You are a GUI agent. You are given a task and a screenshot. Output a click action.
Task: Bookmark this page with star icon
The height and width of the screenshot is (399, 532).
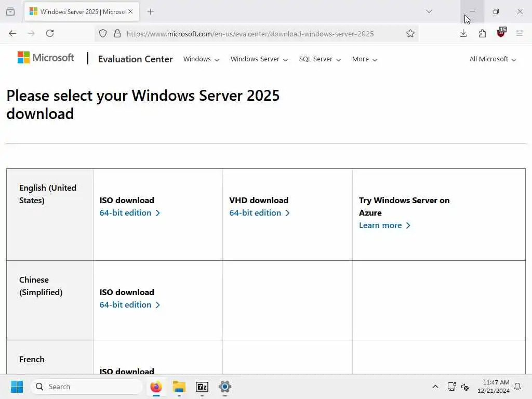point(410,33)
